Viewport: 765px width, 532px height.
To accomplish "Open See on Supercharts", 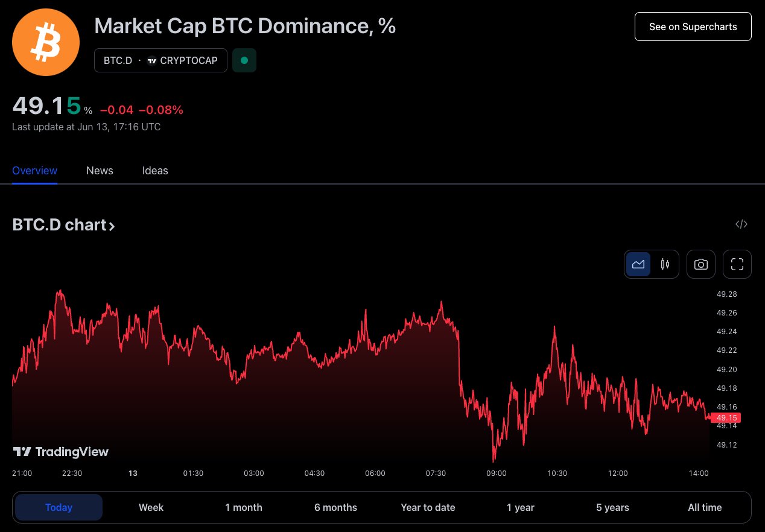I will click(693, 27).
